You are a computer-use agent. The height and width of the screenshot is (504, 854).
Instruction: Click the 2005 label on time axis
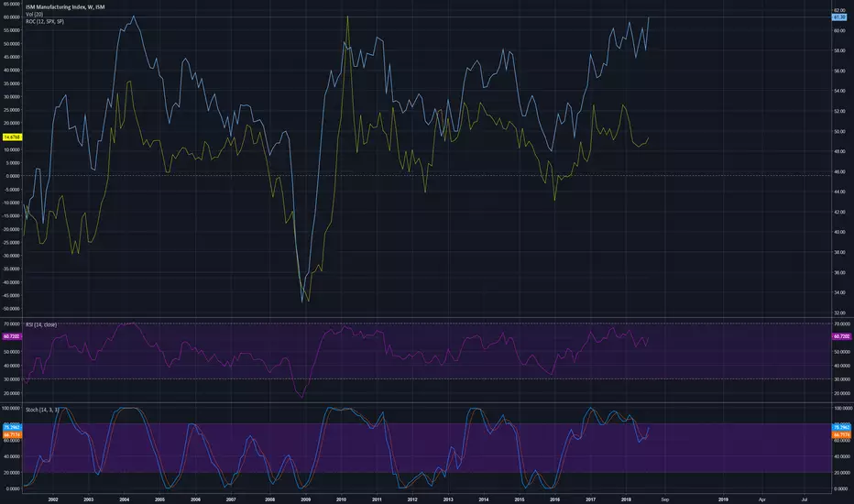[x=159, y=499]
